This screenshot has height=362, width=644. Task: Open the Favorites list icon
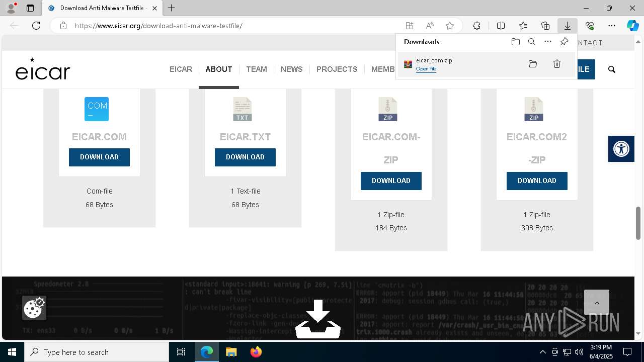coord(523,26)
